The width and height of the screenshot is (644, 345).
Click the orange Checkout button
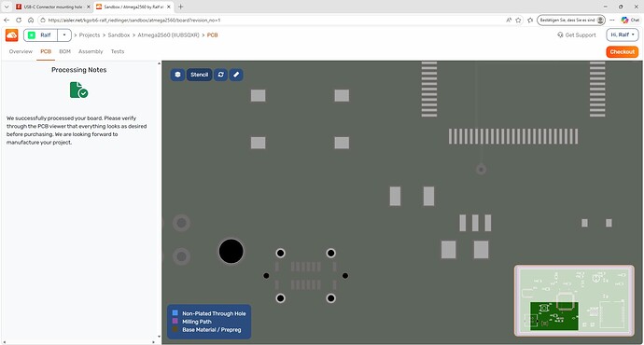coord(623,51)
